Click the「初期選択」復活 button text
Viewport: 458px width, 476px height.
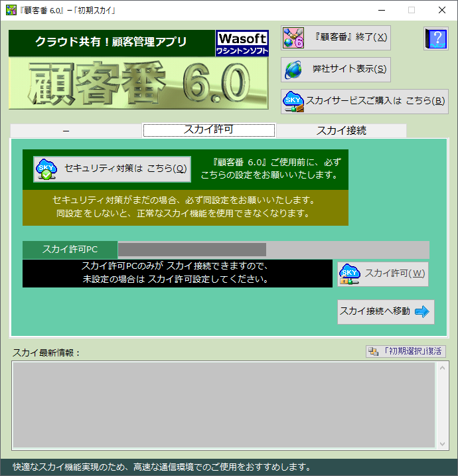click(412, 351)
